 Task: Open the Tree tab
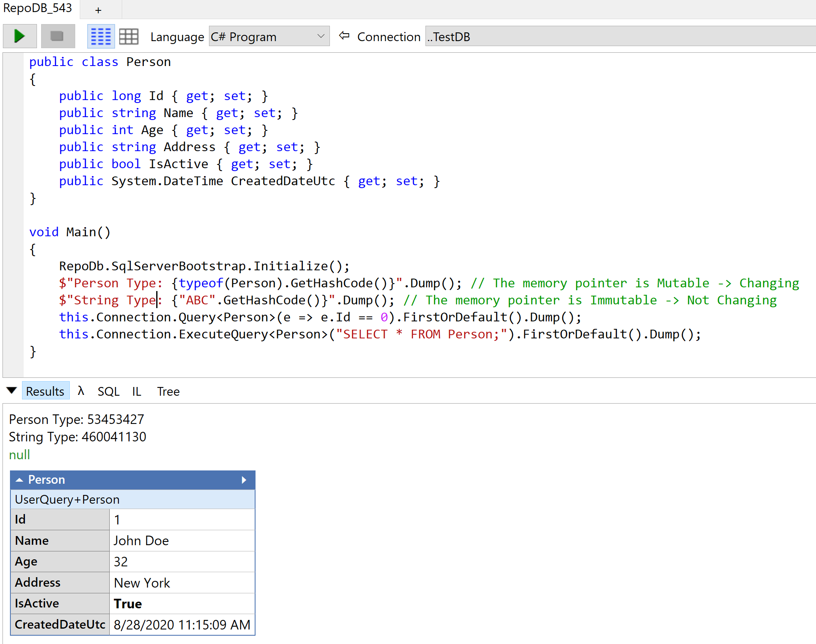pos(168,391)
